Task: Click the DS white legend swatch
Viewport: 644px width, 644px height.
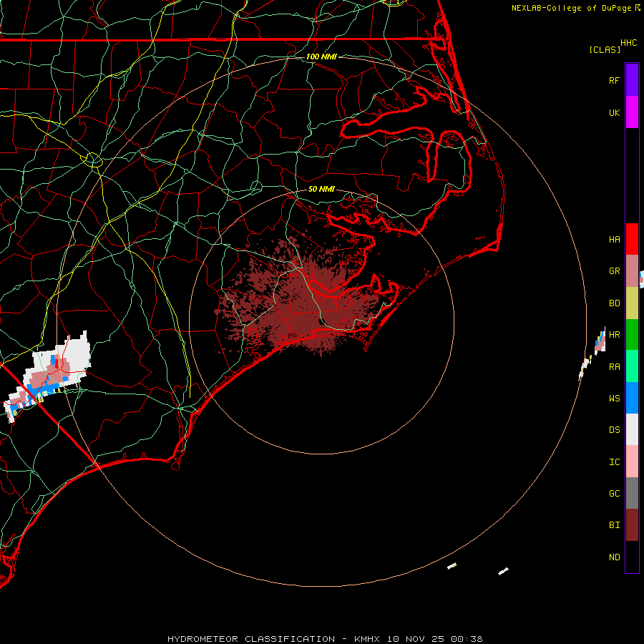Action: (x=632, y=429)
